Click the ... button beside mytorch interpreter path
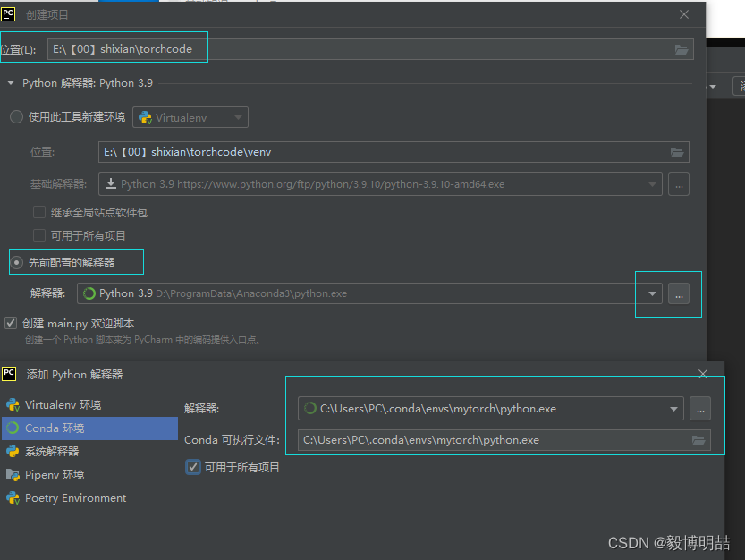Viewport: 745px width, 560px height. point(700,408)
